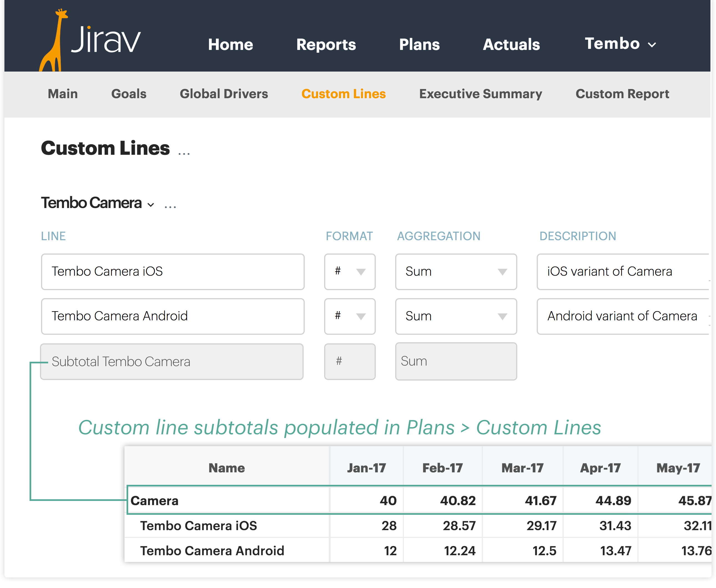Open Sum aggregation dropdown for Tembo Camera iOS
The height and width of the screenshot is (588, 716).
456,272
